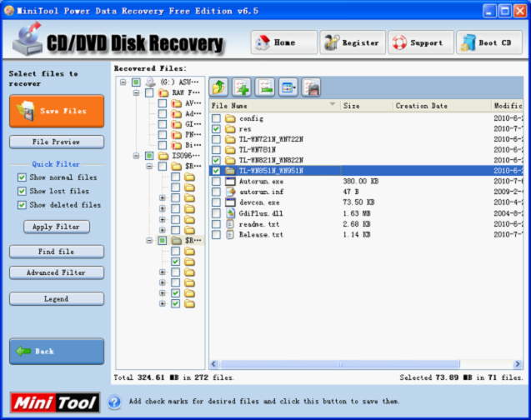
Task: Click the RAW F... folder icon in tree
Action: (163, 92)
